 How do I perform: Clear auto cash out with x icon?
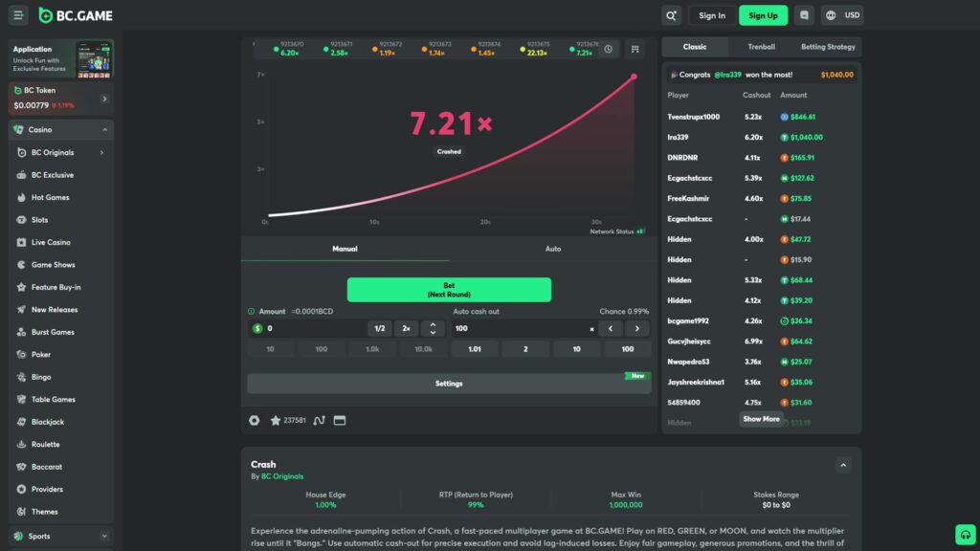point(591,329)
